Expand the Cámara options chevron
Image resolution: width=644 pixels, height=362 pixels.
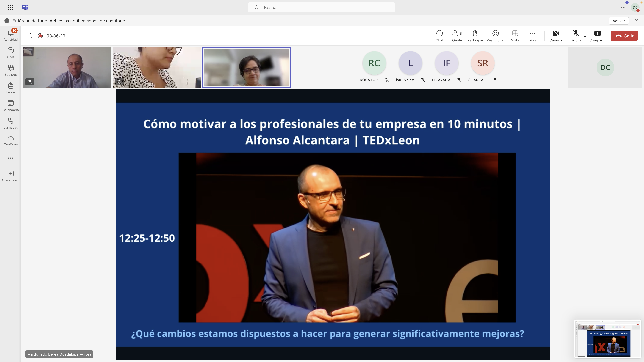pos(564,36)
